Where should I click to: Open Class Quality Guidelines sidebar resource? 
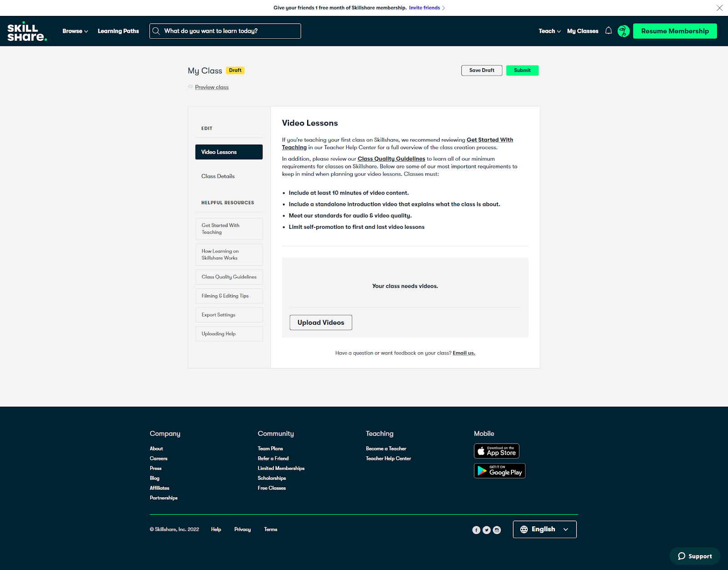click(x=229, y=277)
